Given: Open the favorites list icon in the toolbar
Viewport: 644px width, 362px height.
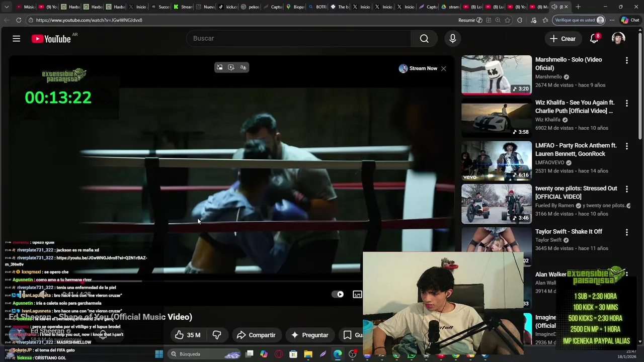Looking at the screenshot, I should (x=545, y=20).
